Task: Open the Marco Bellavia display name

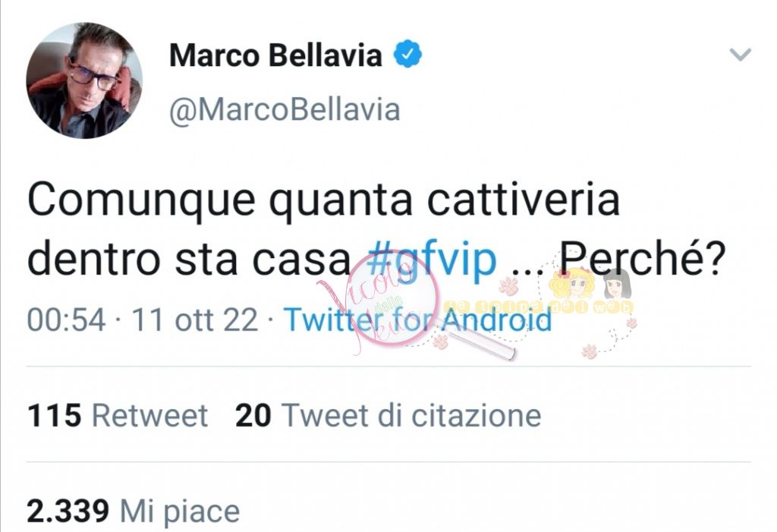Action: pos(275,55)
